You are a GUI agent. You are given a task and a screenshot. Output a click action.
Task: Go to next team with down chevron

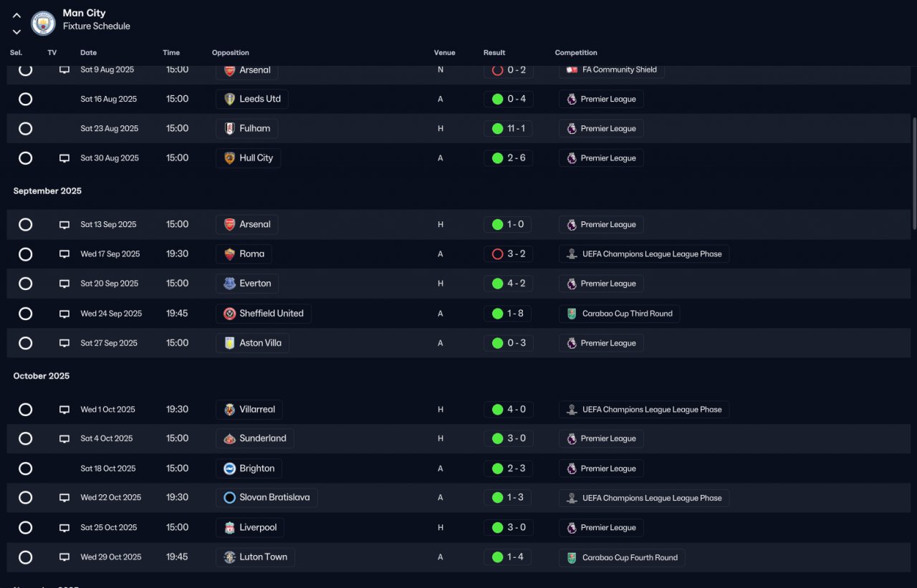[16, 32]
